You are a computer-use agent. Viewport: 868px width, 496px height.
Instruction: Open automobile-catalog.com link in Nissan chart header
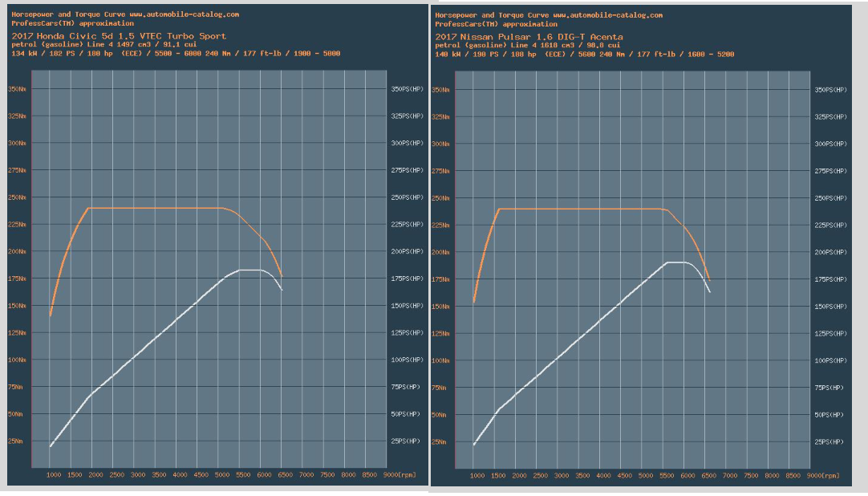607,15
